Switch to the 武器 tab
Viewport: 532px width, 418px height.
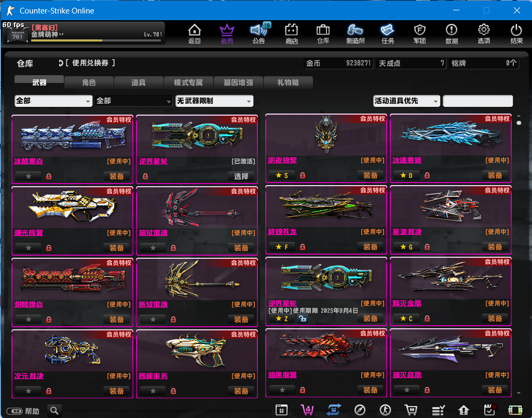pos(39,82)
